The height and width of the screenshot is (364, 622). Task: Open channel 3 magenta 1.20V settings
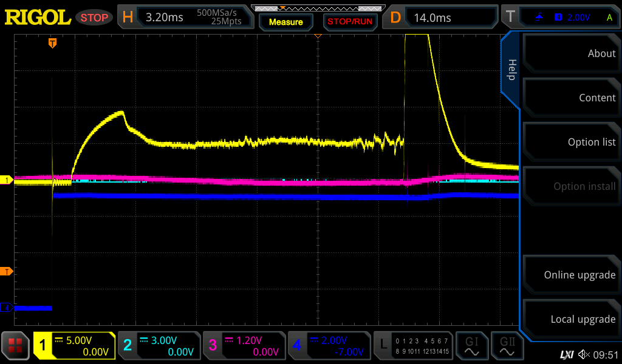pos(244,346)
